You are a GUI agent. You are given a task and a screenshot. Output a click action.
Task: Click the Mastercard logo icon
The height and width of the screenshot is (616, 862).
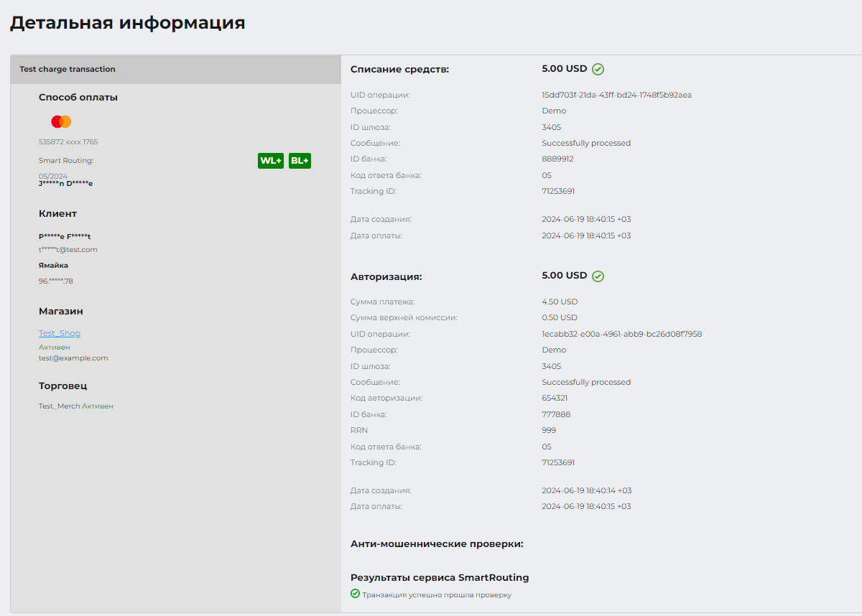(x=61, y=122)
